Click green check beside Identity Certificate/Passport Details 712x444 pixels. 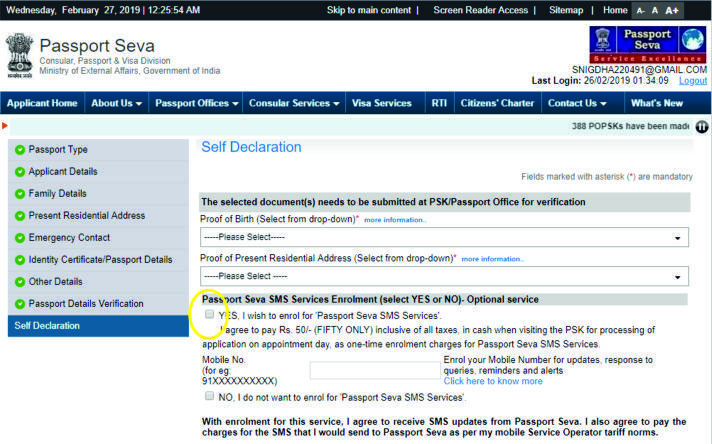pyautogui.click(x=20, y=260)
